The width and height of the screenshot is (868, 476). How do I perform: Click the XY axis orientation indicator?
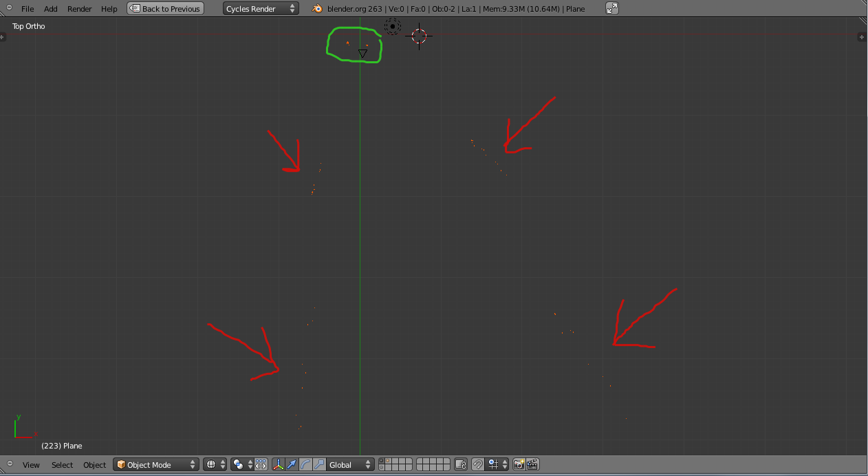[25, 426]
